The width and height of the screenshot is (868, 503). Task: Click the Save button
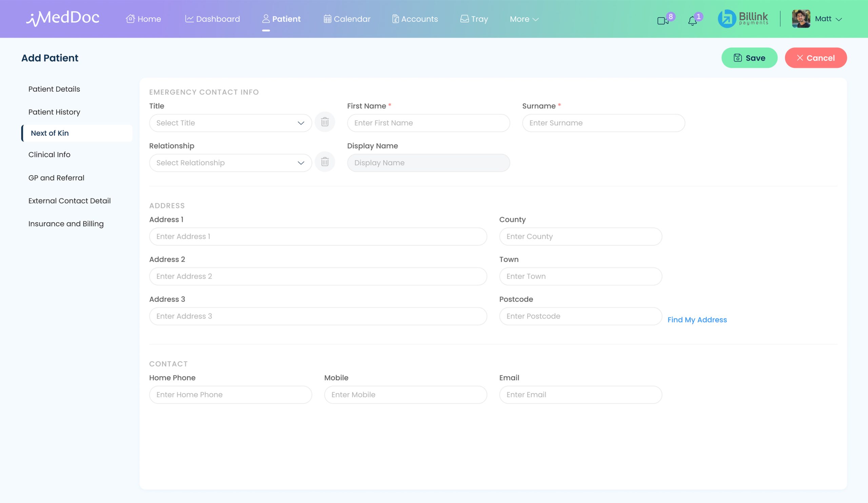click(x=750, y=58)
